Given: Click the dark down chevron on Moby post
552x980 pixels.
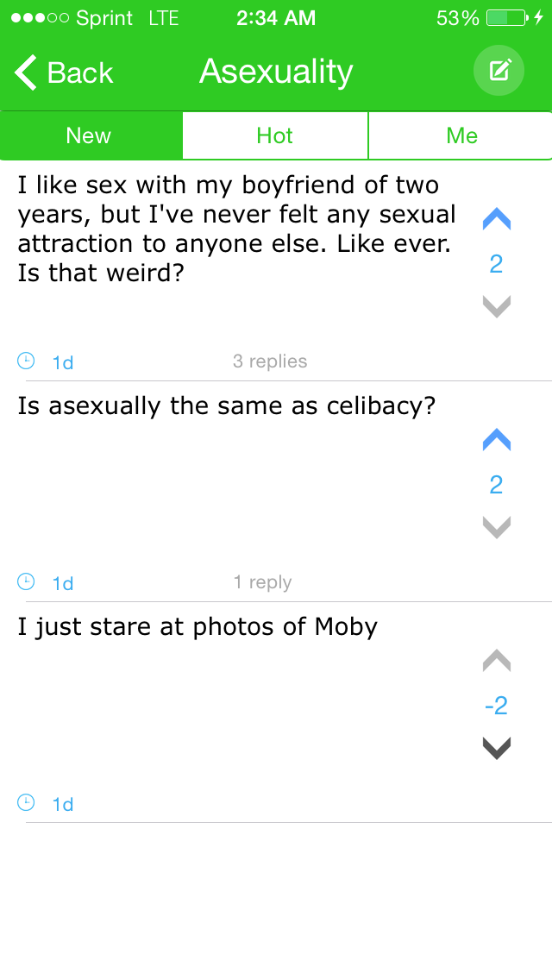Looking at the screenshot, I should (496, 747).
